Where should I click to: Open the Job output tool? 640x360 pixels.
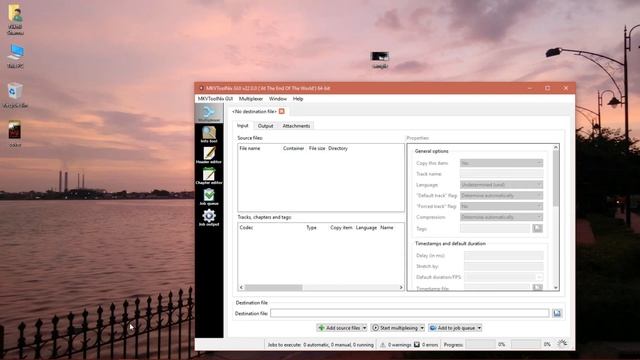click(209, 217)
